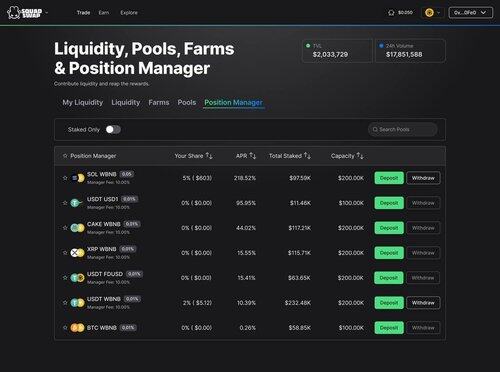
Task: Deposit into the SOL WBNB position
Action: point(389,178)
